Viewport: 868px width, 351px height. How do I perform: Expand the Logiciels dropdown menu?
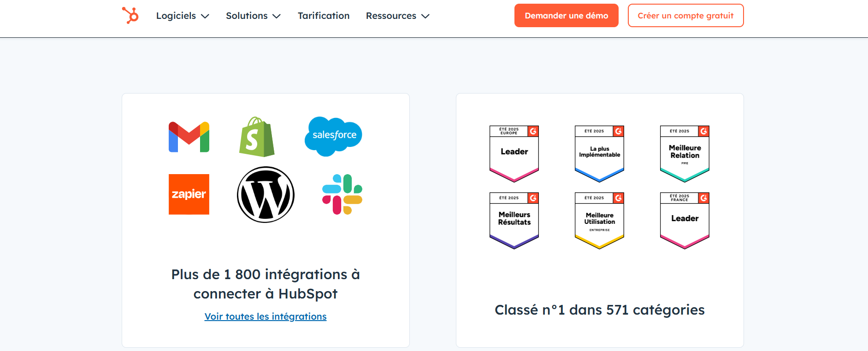(183, 16)
